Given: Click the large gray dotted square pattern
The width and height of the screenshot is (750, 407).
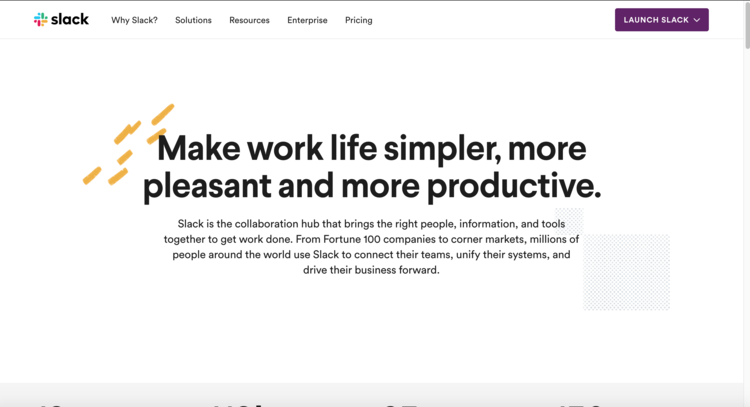Looking at the screenshot, I should tap(627, 272).
